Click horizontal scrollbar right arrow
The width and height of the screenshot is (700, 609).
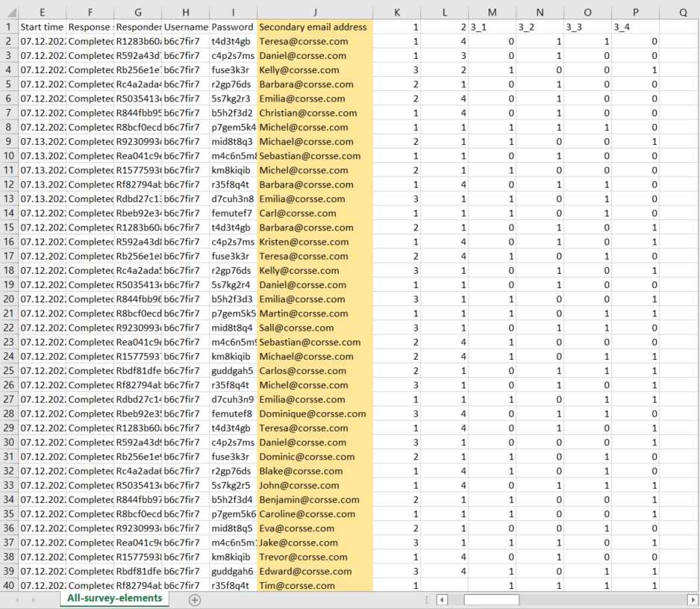coord(693,599)
